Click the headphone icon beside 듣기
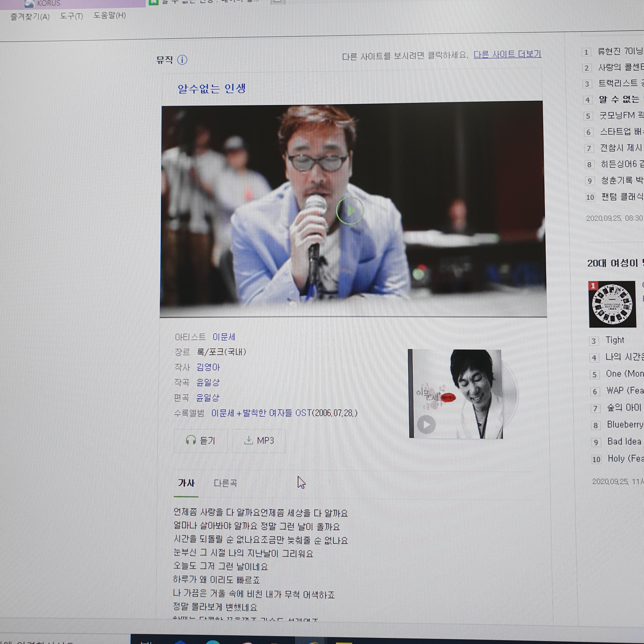 coord(191,440)
